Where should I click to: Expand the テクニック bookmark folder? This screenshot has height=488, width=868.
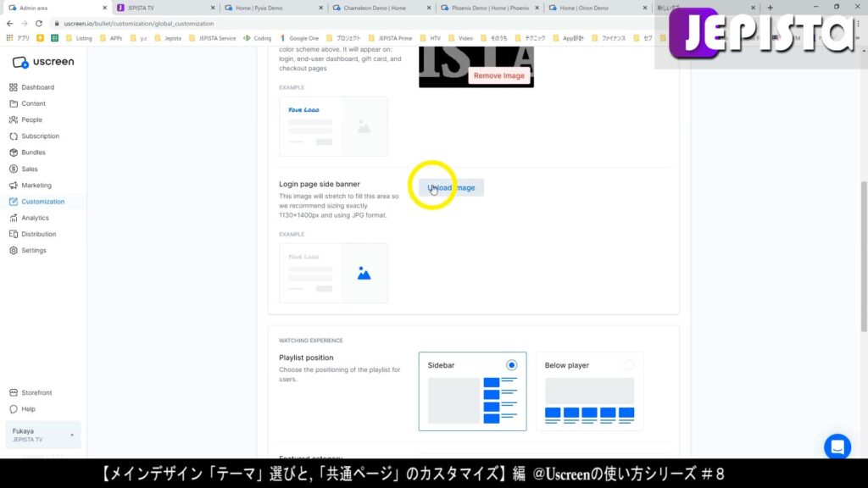[x=530, y=38]
